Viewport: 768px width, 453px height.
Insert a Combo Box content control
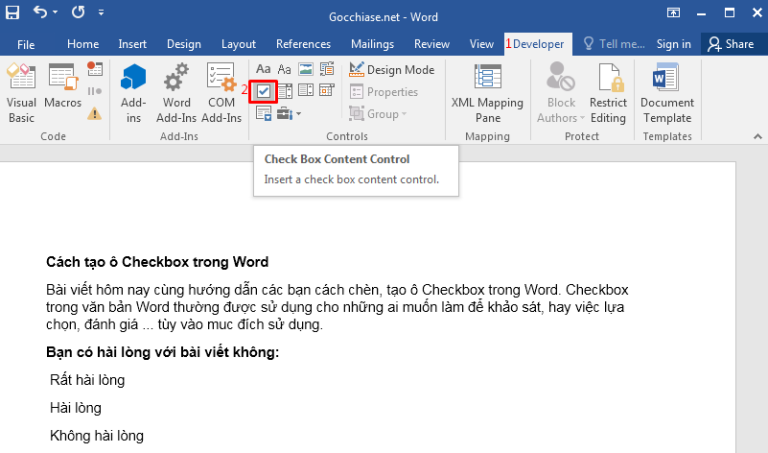coord(285,91)
